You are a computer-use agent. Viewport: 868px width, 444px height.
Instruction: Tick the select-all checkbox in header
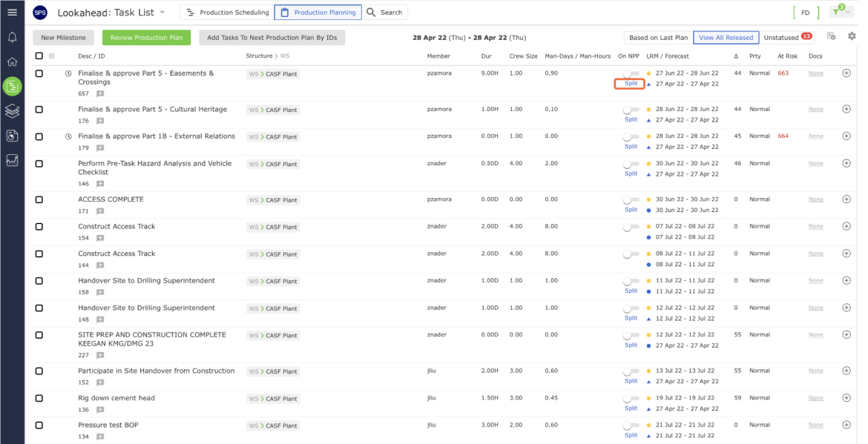tap(39, 56)
